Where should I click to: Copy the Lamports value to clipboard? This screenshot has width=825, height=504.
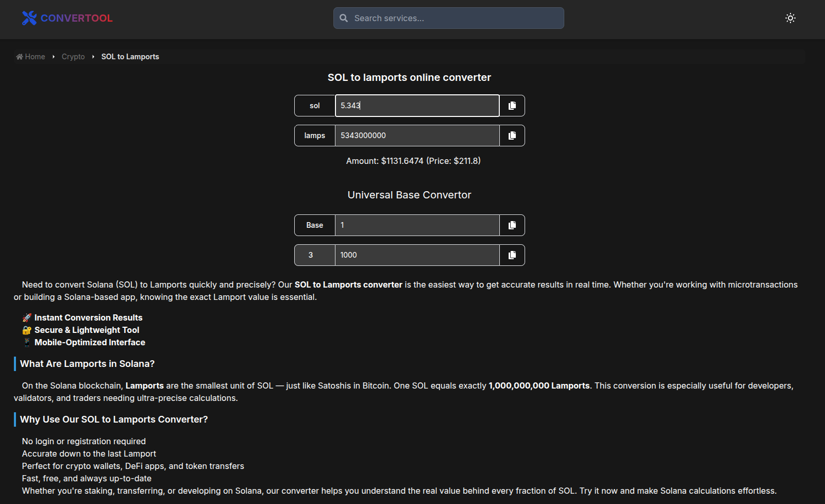(x=512, y=135)
